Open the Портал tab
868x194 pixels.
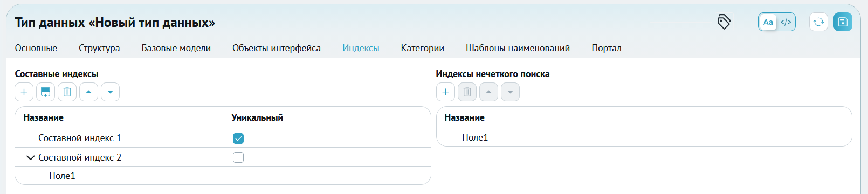coord(607,48)
